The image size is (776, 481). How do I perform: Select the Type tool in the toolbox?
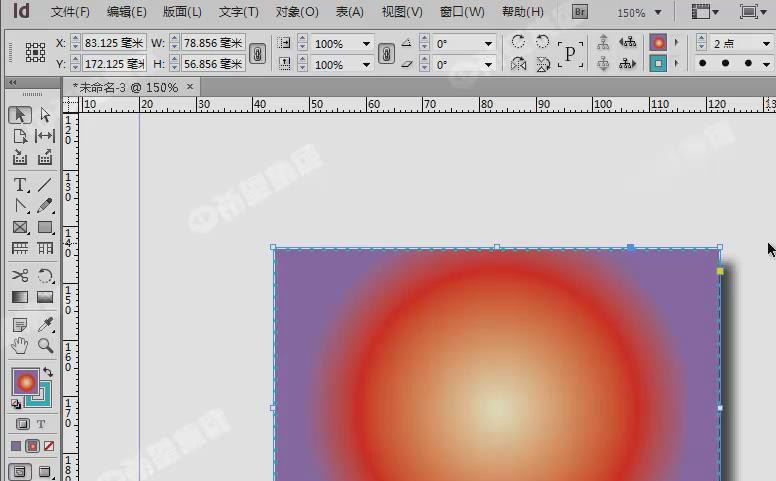20,185
